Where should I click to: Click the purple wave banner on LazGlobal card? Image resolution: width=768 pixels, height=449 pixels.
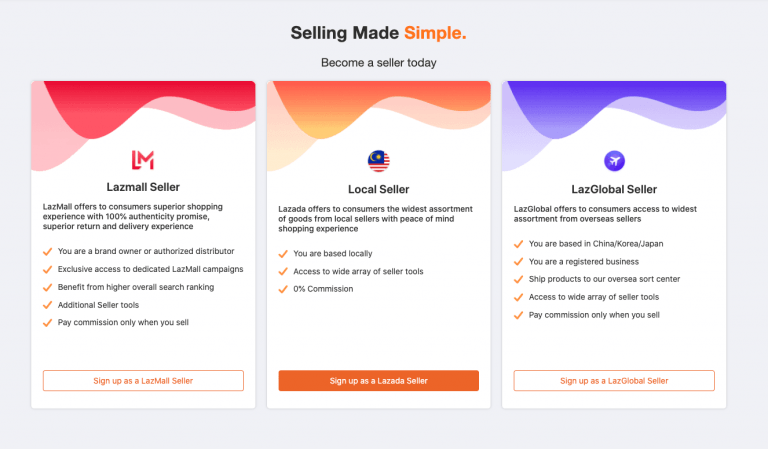(614, 110)
